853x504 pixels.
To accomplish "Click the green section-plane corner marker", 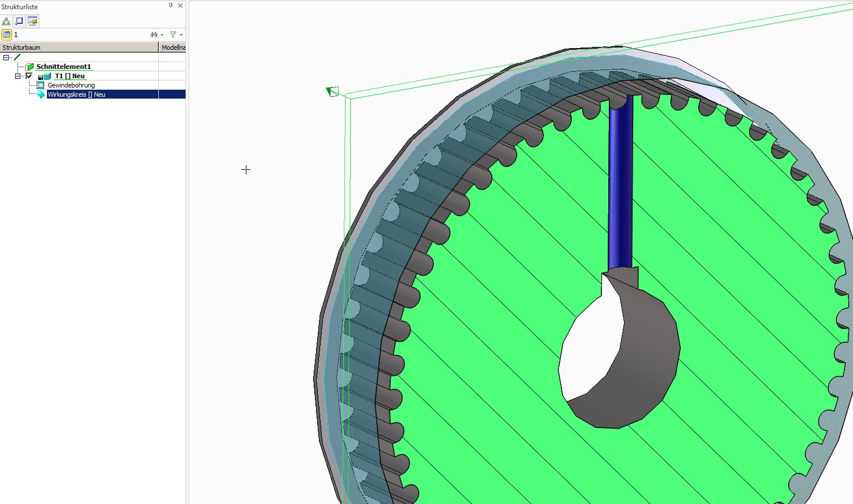I will pyautogui.click(x=332, y=92).
